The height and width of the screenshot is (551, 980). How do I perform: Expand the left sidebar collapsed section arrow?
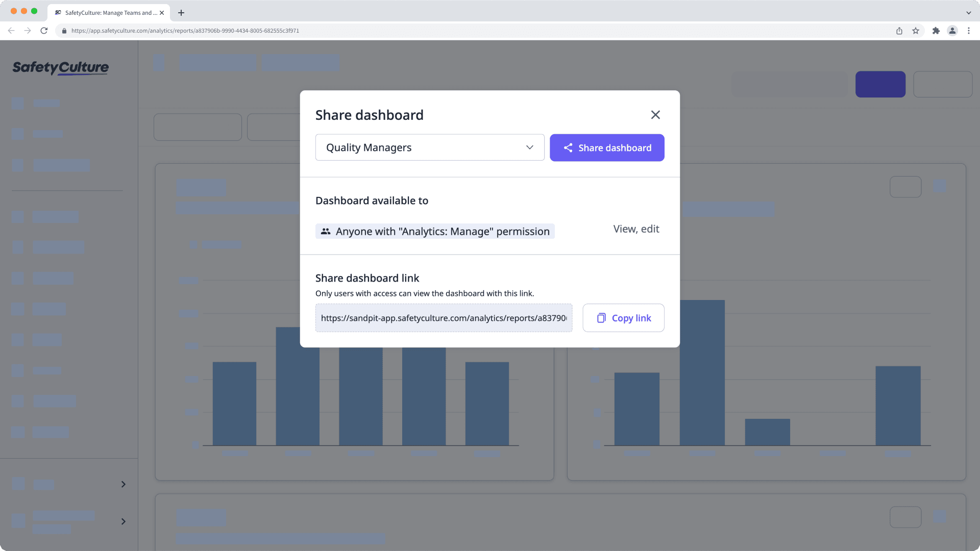pos(123,484)
